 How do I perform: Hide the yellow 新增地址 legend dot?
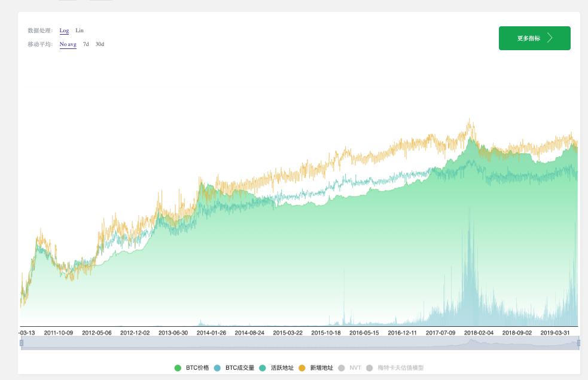tap(302, 368)
